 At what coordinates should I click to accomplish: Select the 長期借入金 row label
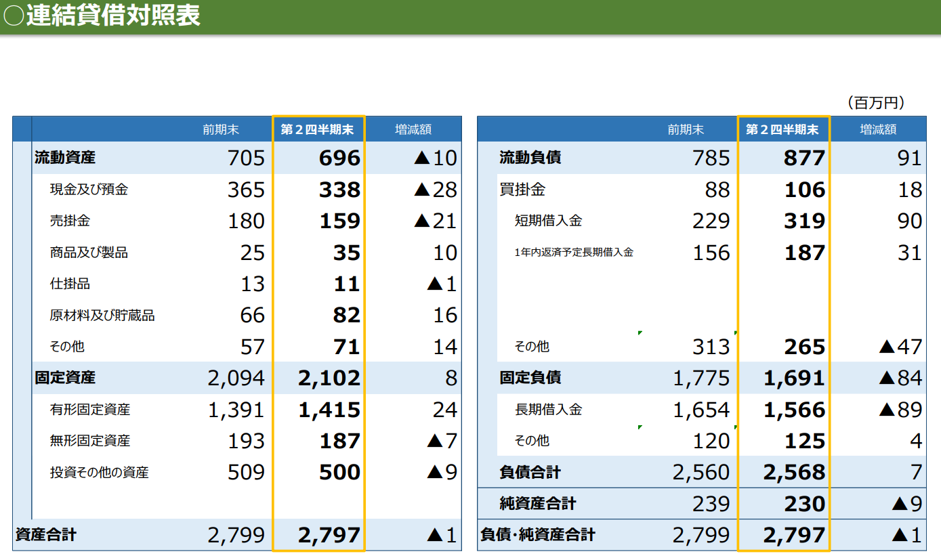click(x=548, y=410)
